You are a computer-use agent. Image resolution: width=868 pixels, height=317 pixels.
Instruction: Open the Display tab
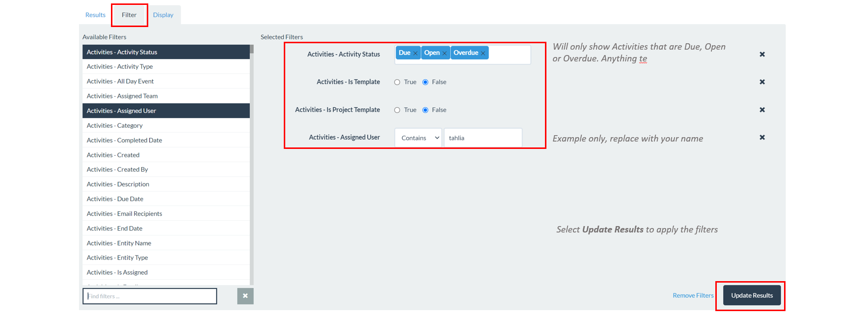tap(163, 15)
